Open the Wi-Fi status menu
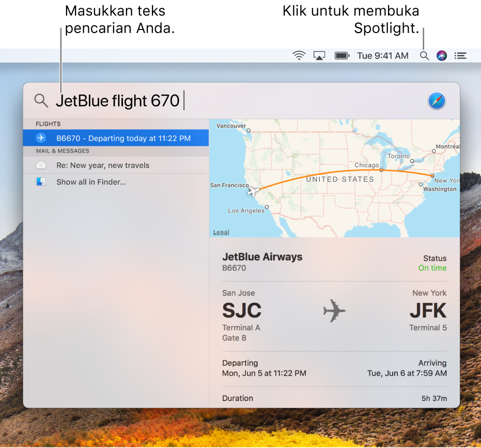Screen dimensions: 481x448 pyautogui.click(x=299, y=55)
